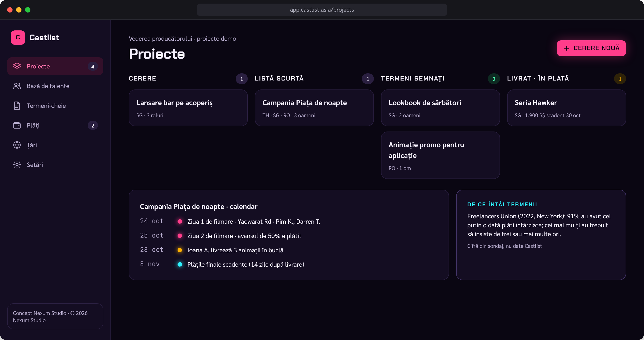
Task: Click the LISTĂ SCURTĂ column count badge
Action: [x=367, y=79]
